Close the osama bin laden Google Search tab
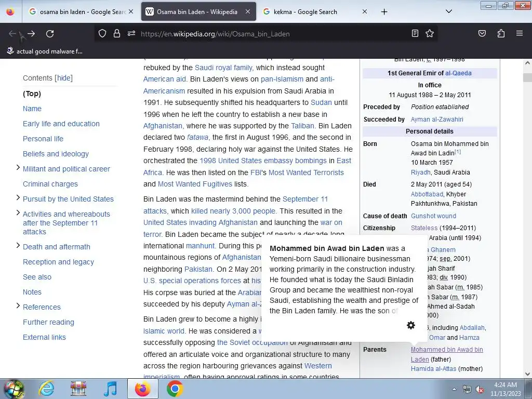This screenshot has width=532, height=399. (x=131, y=11)
